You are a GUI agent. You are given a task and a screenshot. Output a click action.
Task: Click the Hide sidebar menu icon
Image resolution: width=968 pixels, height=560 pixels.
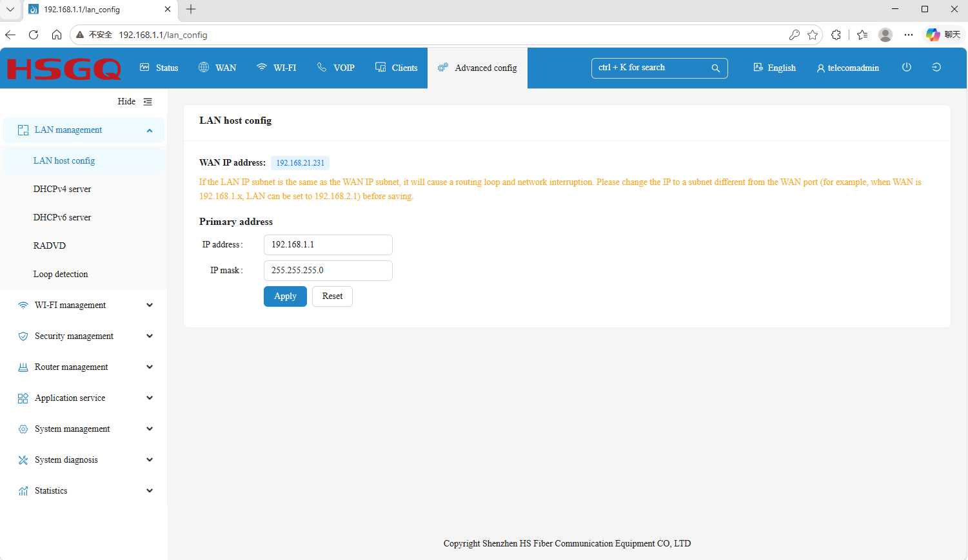click(148, 102)
